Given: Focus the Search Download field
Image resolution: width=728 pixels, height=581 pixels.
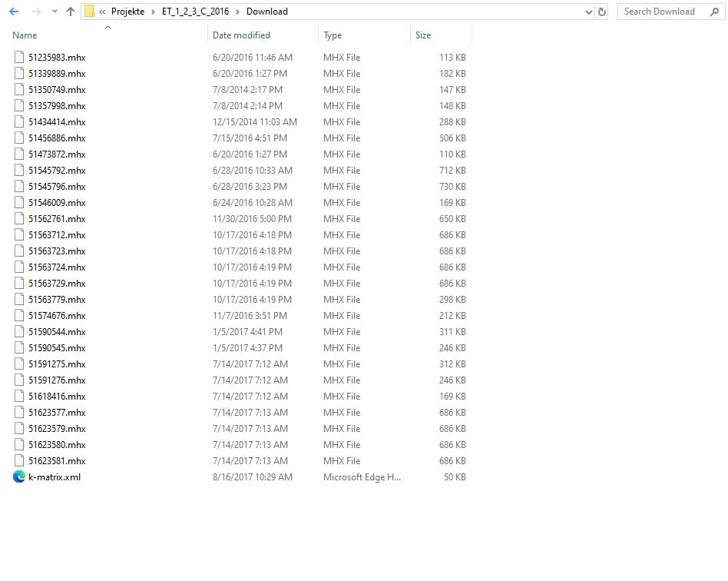Looking at the screenshot, I should (x=671, y=12).
